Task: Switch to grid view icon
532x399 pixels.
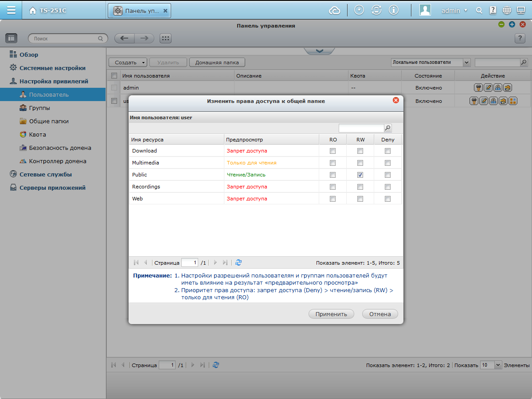Action: (165, 39)
